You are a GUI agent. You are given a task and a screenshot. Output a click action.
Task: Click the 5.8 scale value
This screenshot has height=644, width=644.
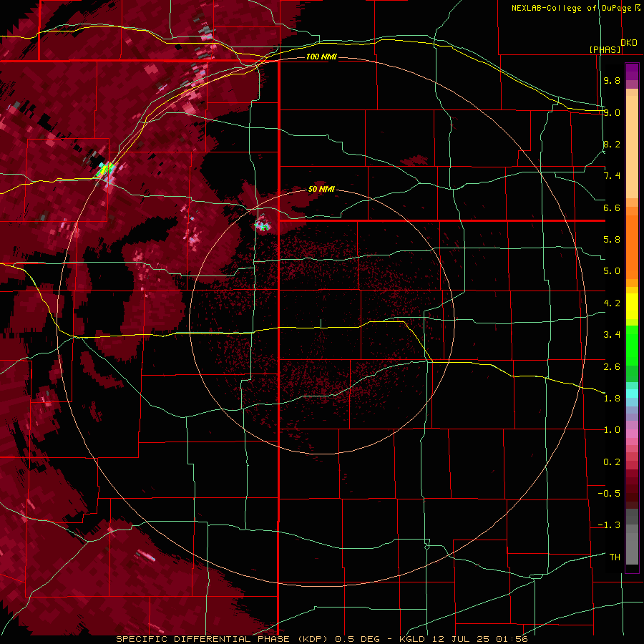[x=612, y=240]
